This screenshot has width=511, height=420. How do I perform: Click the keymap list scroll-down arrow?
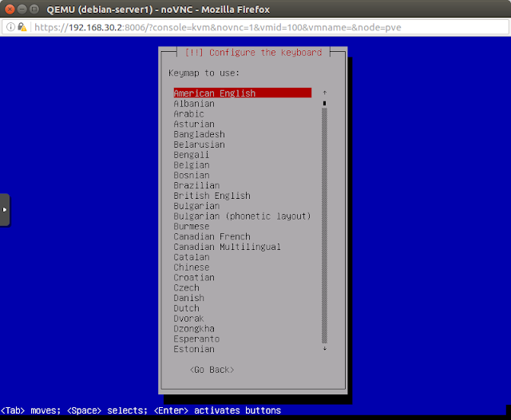pyautogui.click(x=325, y=348)
